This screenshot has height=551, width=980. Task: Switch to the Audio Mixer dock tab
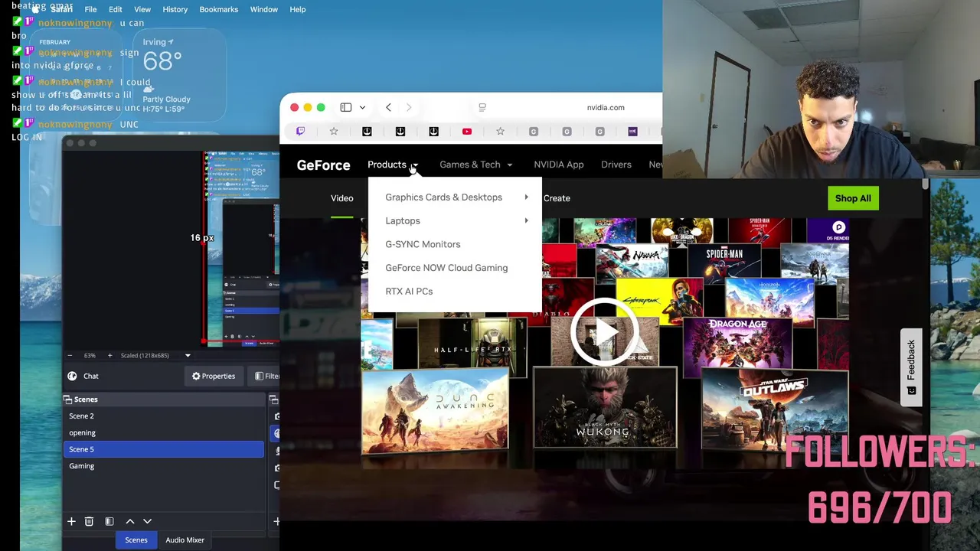(x=185, y=540)
